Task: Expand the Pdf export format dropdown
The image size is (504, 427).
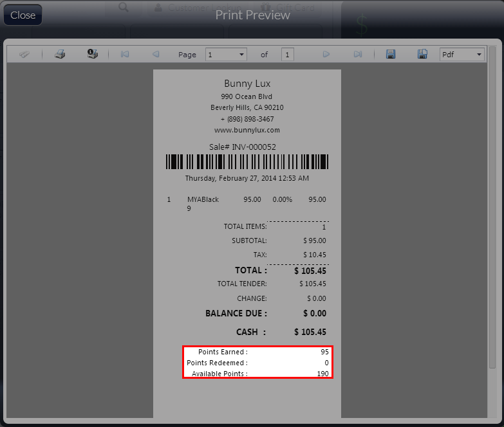Action: click(x=479, y=55)
